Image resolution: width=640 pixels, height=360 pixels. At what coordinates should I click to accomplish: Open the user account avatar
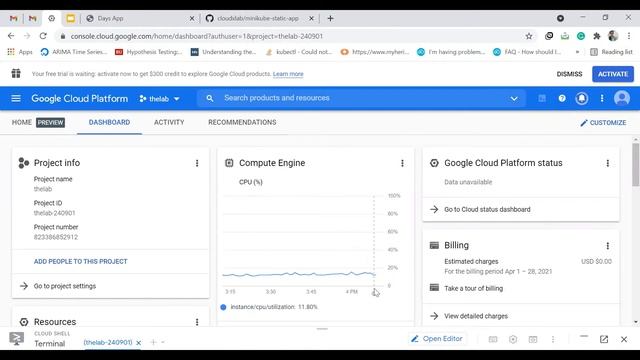pos(622,98)
